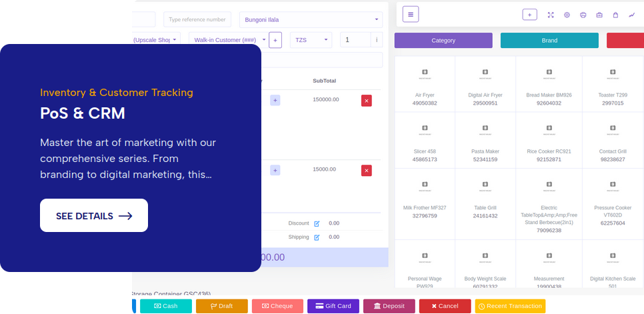
Task: Enter fullscreen mode using the expand icon
Action: coord(551,15)
